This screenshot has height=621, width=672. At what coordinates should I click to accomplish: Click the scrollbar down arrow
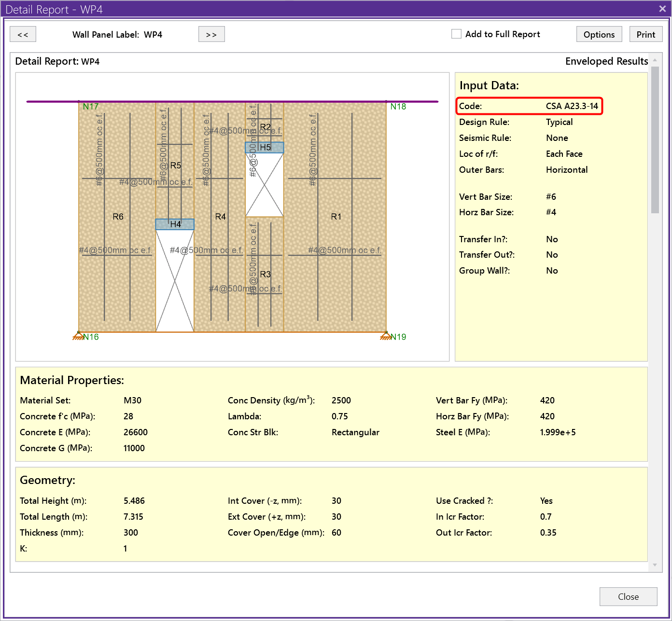click(x=655, y=565)
